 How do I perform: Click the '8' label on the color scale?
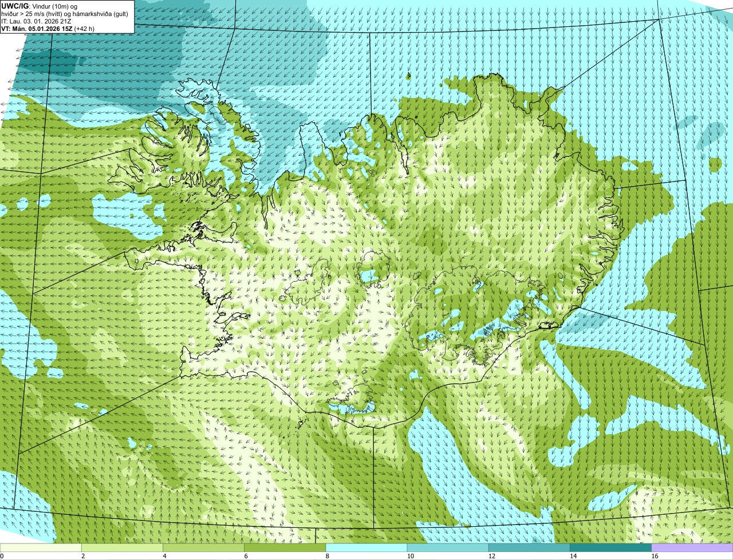[x=328, y=556]
